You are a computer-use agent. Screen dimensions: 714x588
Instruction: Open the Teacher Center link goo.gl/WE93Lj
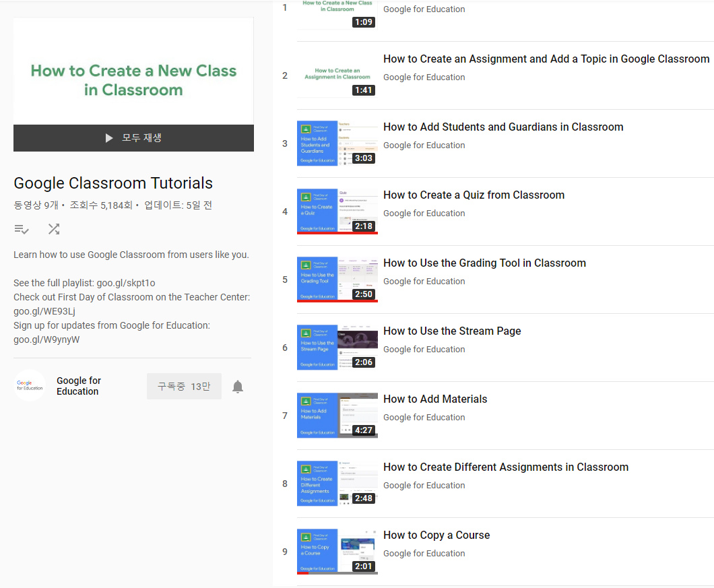click(44, 312)
